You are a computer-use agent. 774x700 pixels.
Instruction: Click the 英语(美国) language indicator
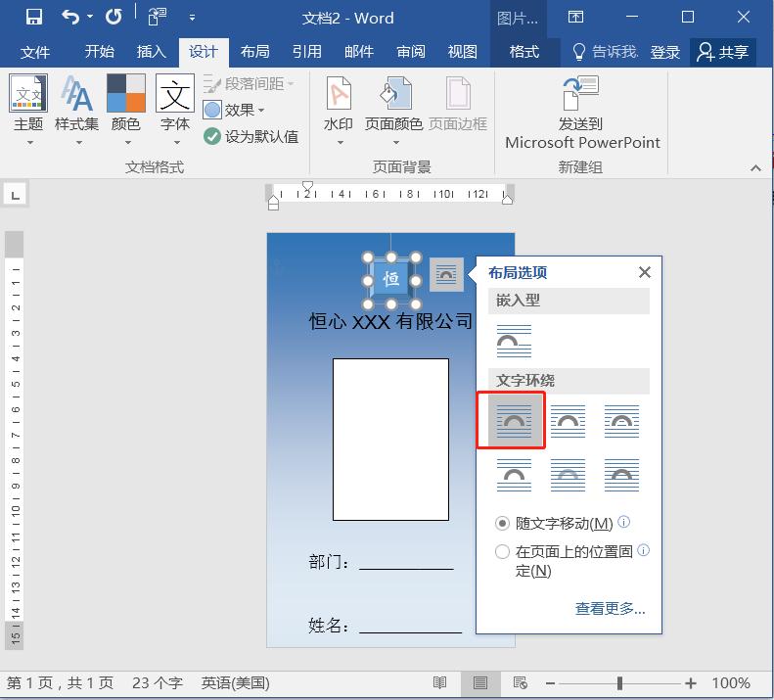[x=236, y=683]
